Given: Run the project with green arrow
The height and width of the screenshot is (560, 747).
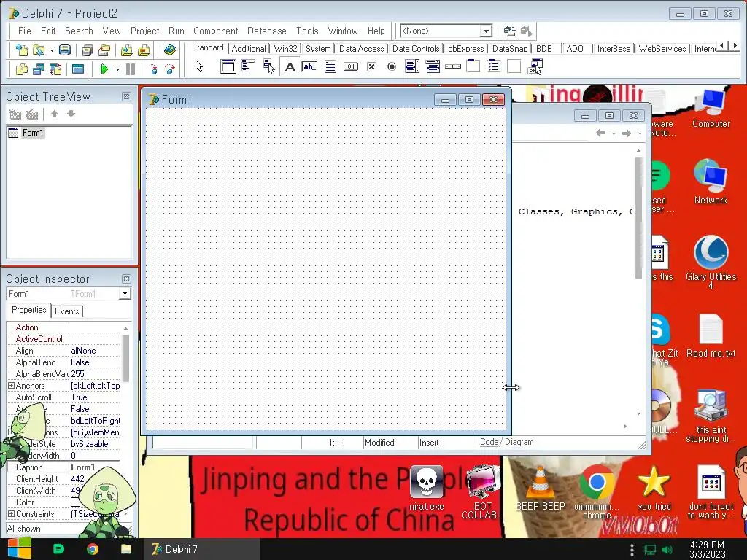Looking at the screenshot, I should pyautogui.click(x=104, y=69).
